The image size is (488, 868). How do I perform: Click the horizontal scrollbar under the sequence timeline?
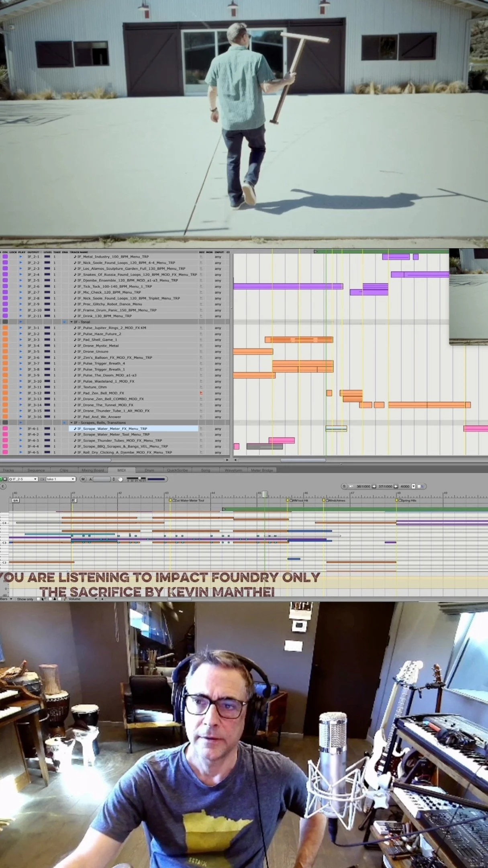tap(303, 460)
